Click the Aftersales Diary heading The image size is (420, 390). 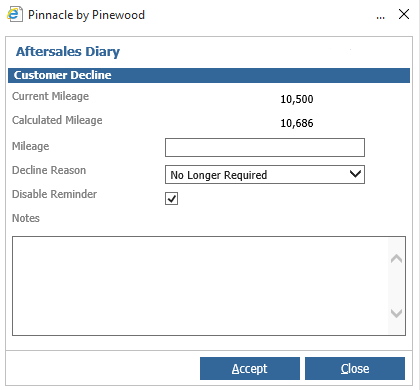[x=68, y=52]
